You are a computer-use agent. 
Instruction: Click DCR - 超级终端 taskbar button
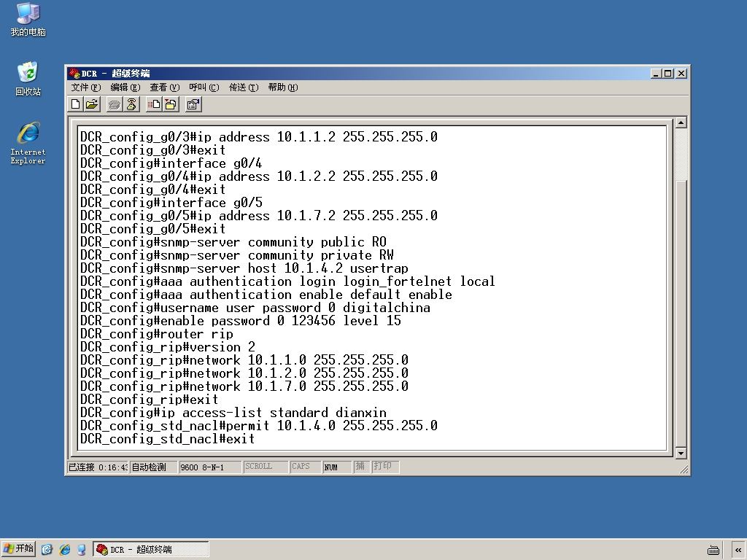[151, 550]
